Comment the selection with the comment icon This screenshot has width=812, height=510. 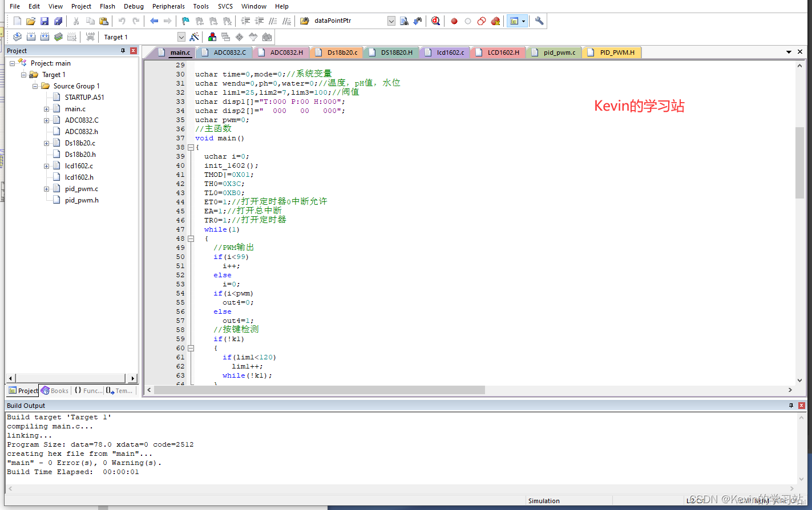tap(273, 21)
